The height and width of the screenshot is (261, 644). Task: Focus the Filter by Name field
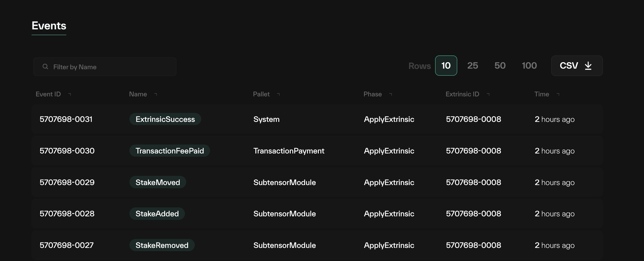(x=105, y=67)
